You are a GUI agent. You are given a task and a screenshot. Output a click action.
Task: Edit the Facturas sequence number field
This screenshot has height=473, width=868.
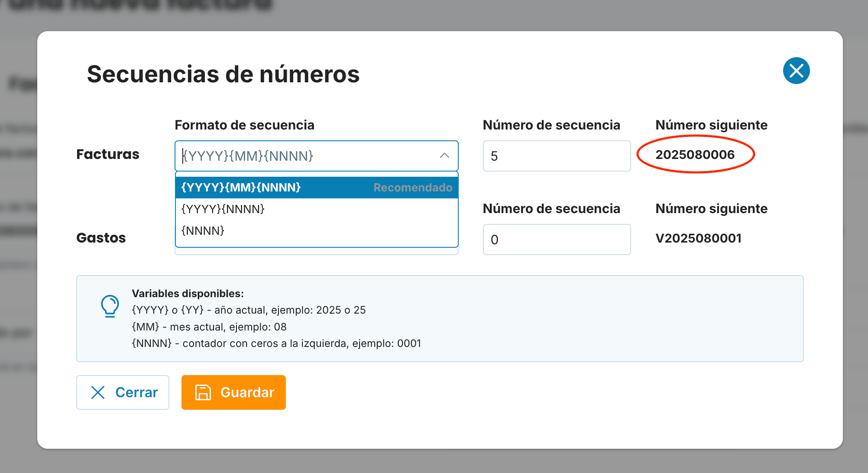tap(557, 156)
